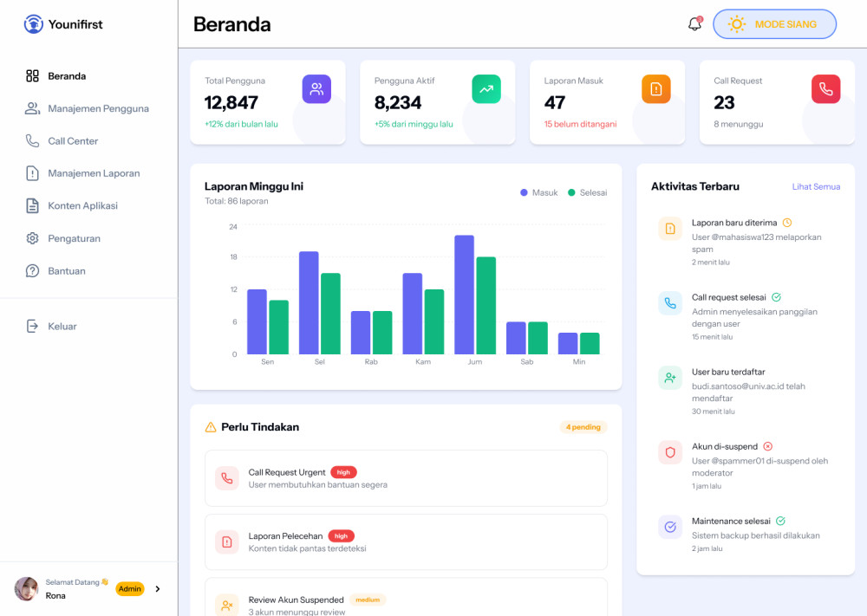Screen dimensions: 867x616
Task: Click the notification bell icon
Action: tap(694, 24)
